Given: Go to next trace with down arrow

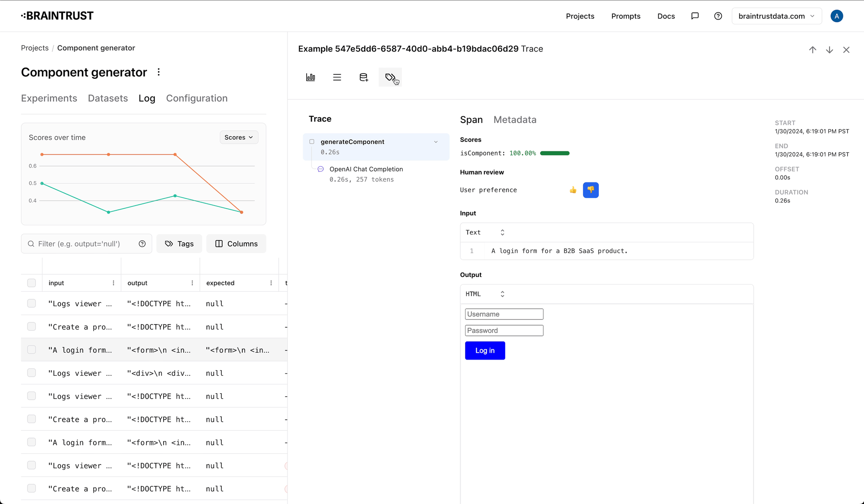Looking at the screenshot, I should point(829,50).
